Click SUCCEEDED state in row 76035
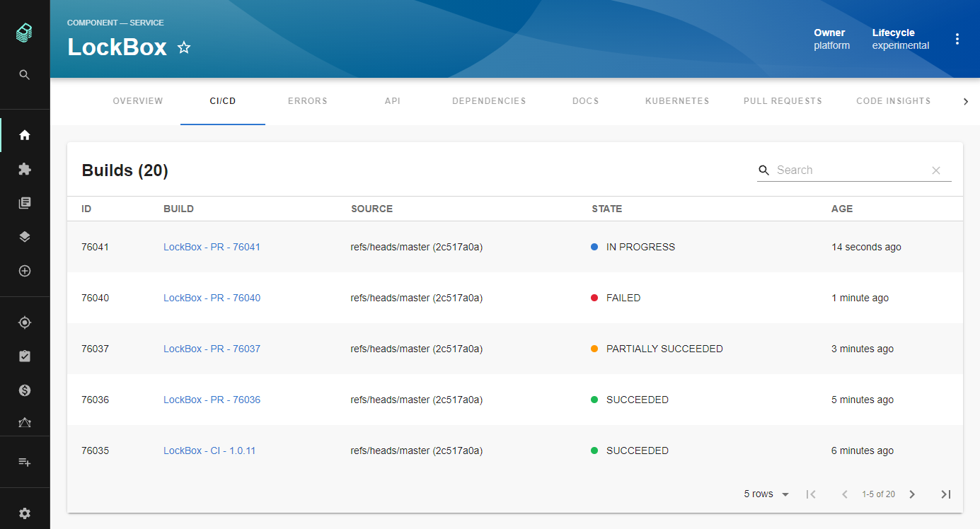 (638, 450)
